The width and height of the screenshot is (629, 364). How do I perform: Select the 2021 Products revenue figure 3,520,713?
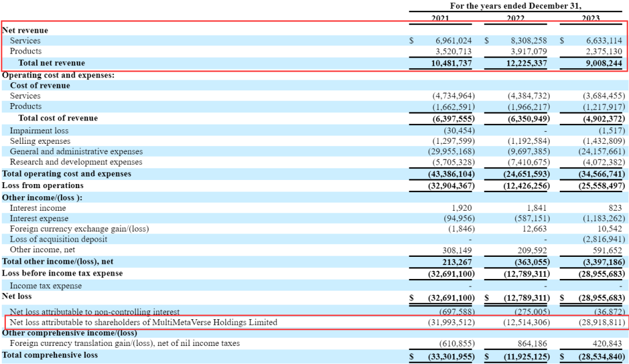click(x=453, y=51)
